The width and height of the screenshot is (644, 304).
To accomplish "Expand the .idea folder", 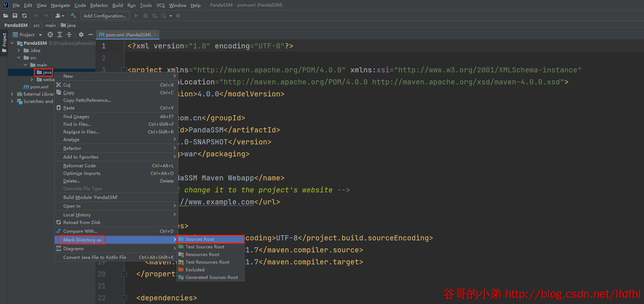I will click(x=19, y=50).
